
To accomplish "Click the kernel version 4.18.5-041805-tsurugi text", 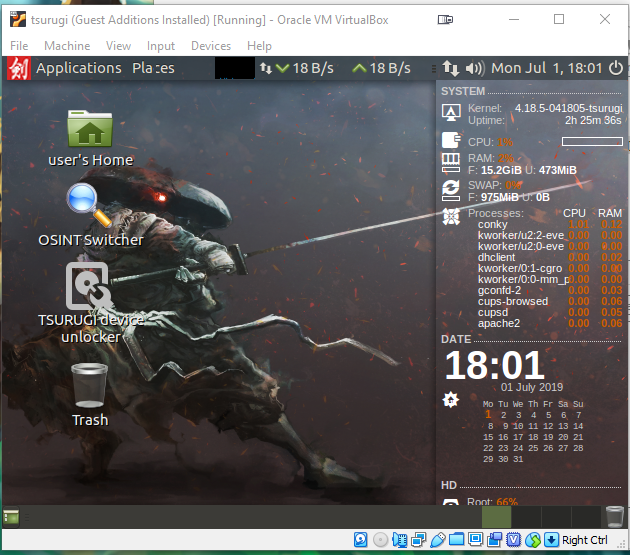I will point(569,108).
